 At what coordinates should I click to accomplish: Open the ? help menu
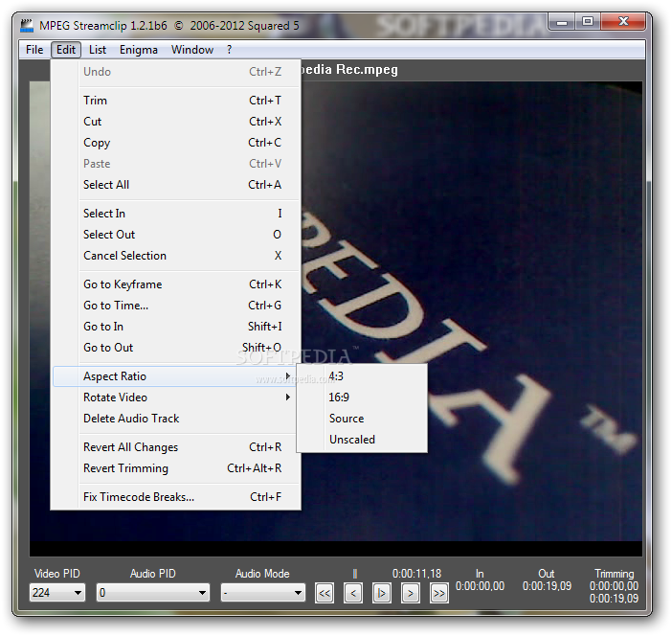coord(230,50)
